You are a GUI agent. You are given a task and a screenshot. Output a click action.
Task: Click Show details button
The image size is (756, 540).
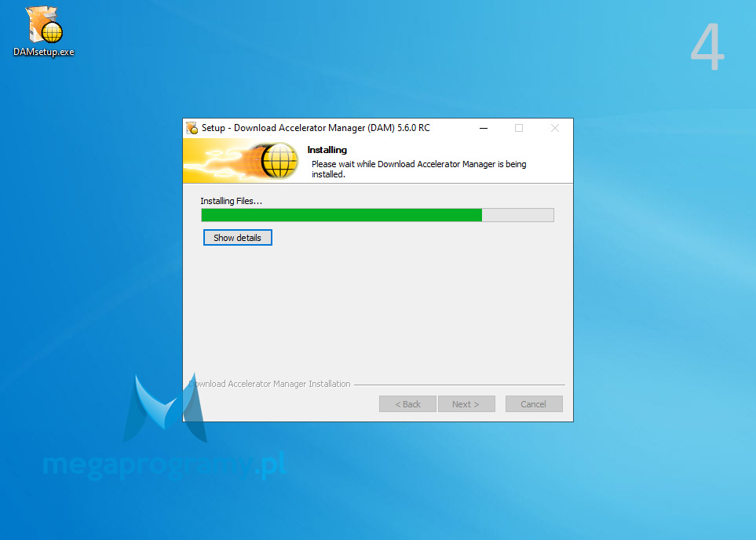(x=238, y=238)
